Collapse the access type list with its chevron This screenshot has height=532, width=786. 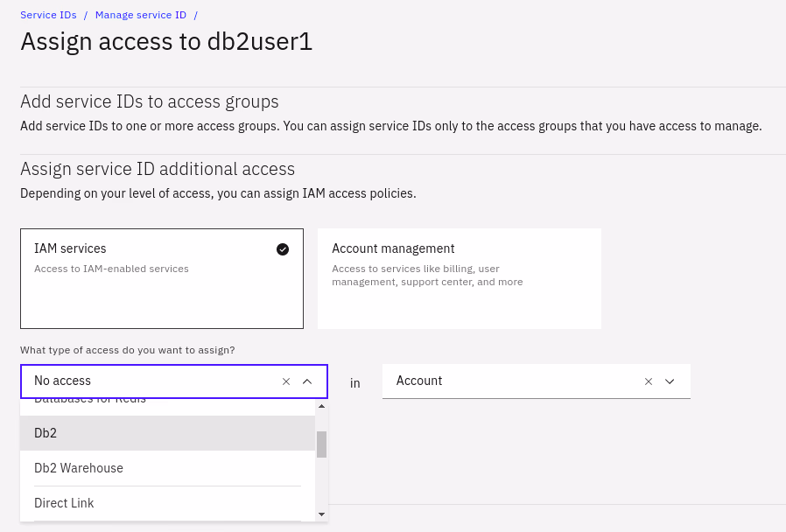click(307, 381)
